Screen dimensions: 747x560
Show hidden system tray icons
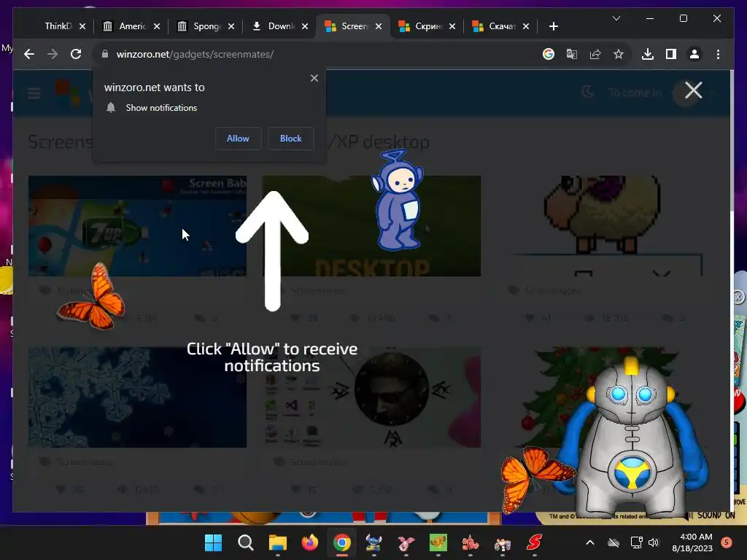click(589, 542)
